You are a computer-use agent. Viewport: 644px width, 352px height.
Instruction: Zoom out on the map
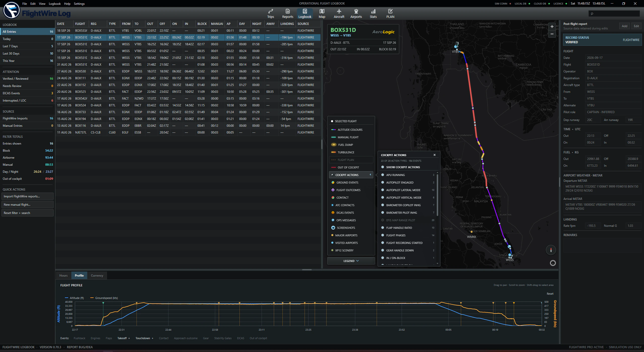552,34
